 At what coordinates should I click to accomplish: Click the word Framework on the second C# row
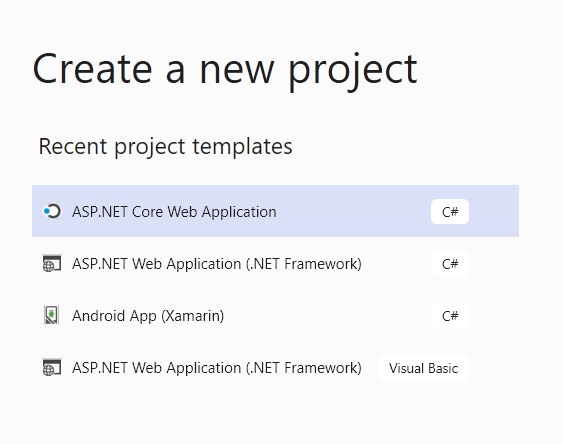click(x=323, y=264)
